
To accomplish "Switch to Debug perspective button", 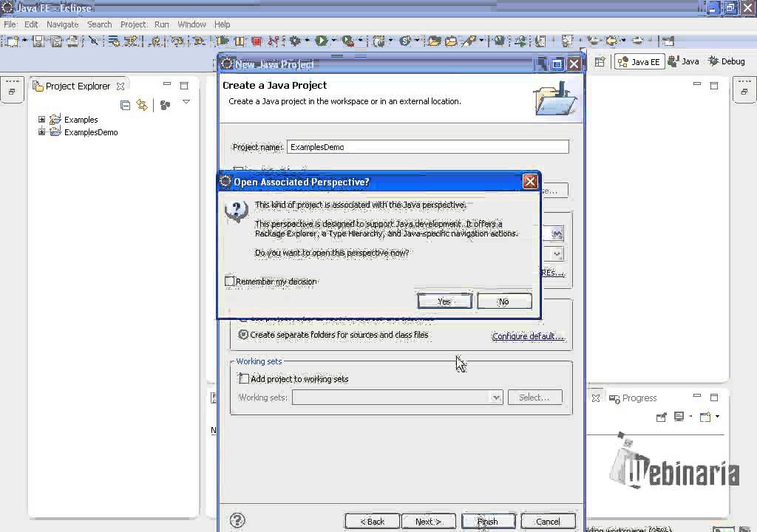I will (x=727, y=61).
